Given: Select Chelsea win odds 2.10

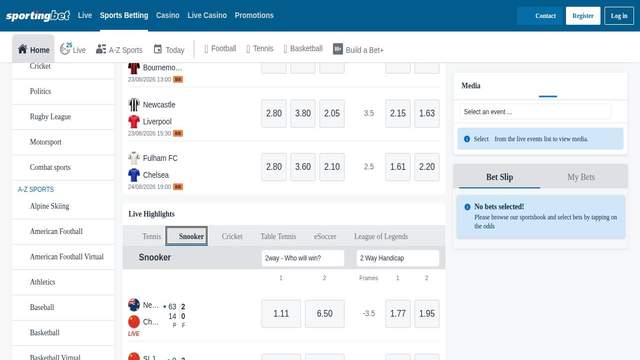Looking at the screenshot, I should 332,167.
